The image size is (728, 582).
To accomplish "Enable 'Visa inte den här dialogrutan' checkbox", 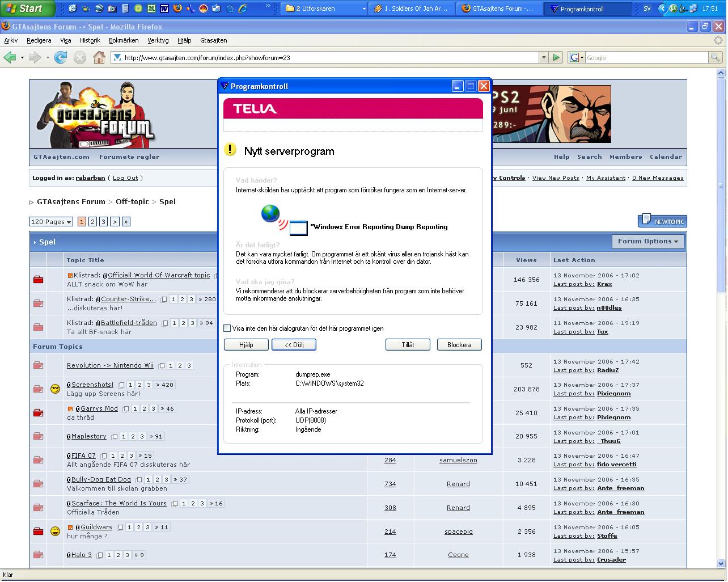I will tap(227, 328).
